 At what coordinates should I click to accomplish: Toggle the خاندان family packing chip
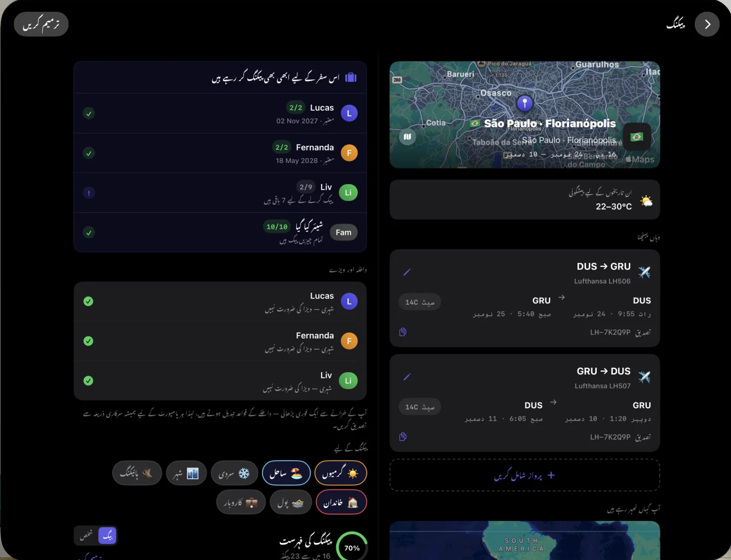click(341, 502)
